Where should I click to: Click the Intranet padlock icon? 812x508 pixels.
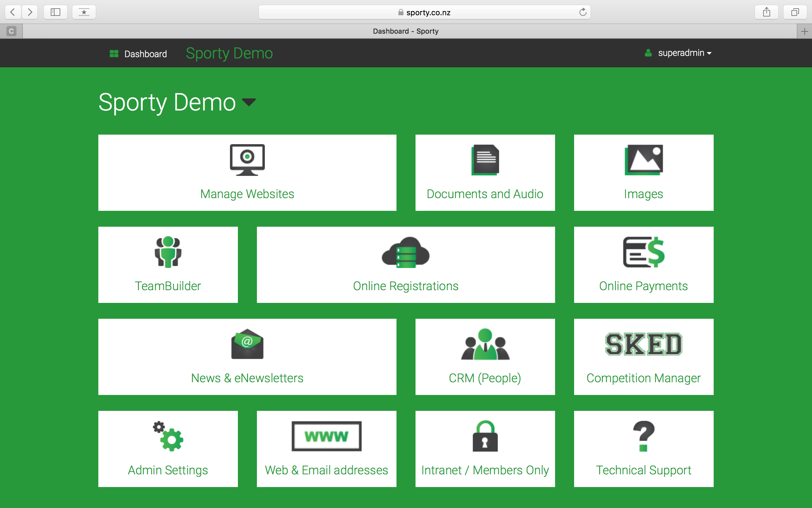(x=485, y=436)
